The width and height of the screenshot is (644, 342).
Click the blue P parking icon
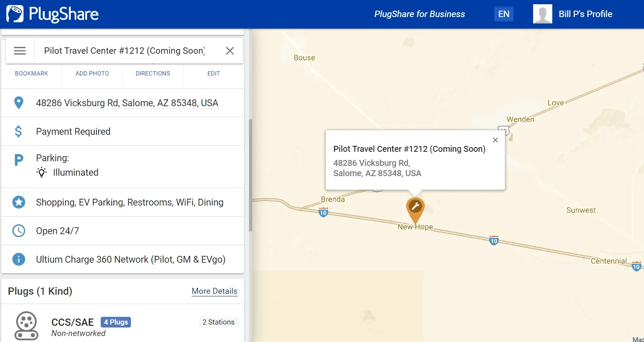click(18, 160)
